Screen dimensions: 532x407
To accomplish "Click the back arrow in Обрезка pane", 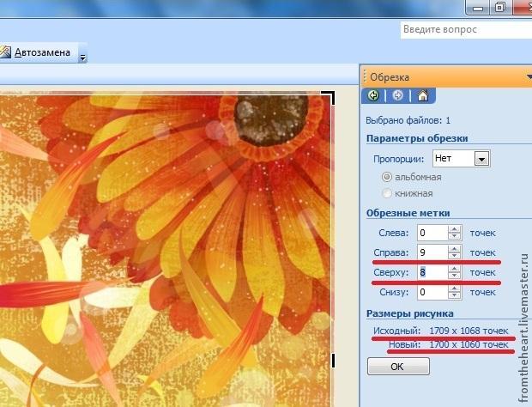I will click(x=373, y=95).
